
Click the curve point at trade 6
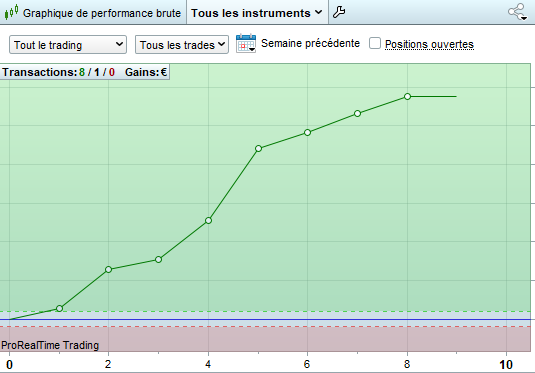[x=307, y=132]
